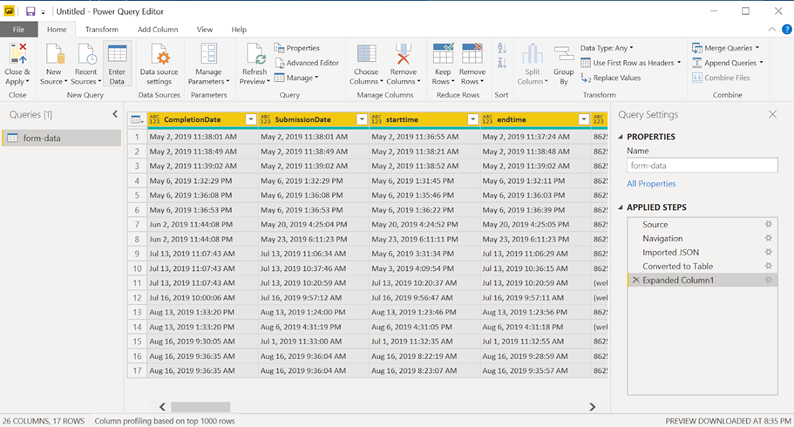The width and height of the screenshot is (794, 427).
Task: Click Remove Columns icon
Action: click(x=403, y=54)
